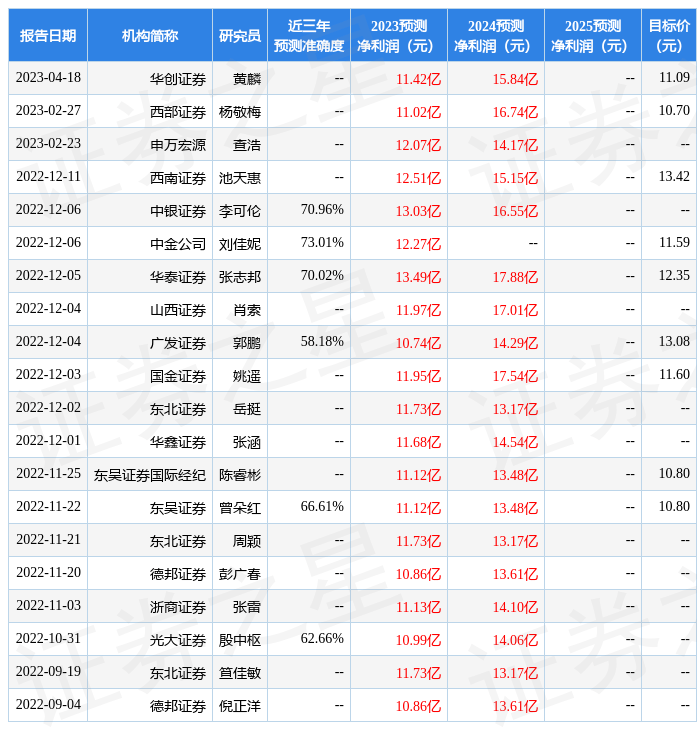Click the 2022-09-04 report date
Viewport: 697px width, 730px height.
pyautogui.click(x=48, y=705)
